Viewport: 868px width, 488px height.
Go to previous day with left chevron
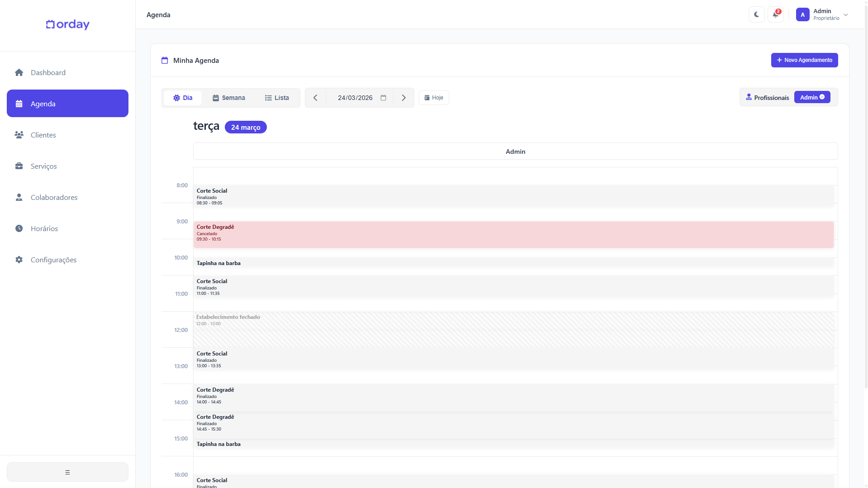tap(315, 98)
